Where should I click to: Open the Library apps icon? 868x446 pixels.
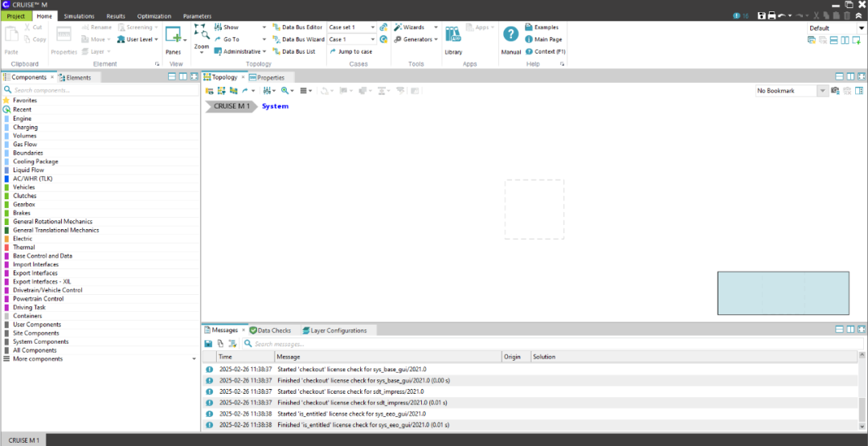tap(453, 35)
